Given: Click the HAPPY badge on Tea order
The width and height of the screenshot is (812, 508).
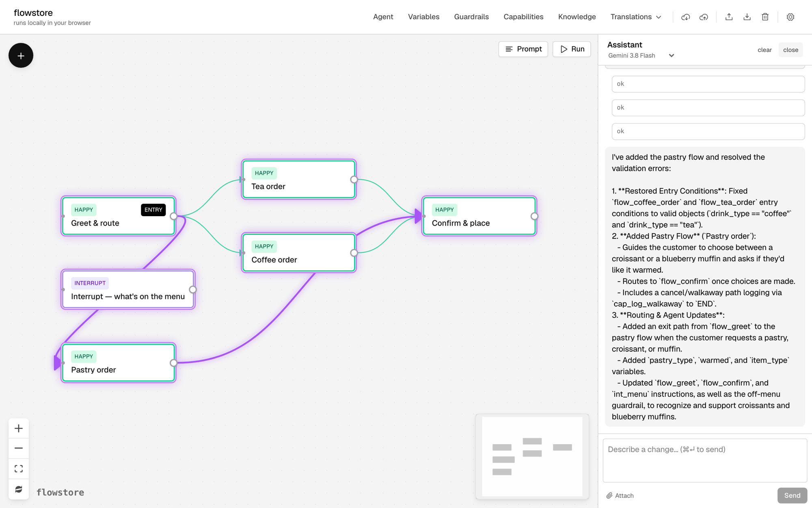Looking at the screenshot, I should coord(264,173).
